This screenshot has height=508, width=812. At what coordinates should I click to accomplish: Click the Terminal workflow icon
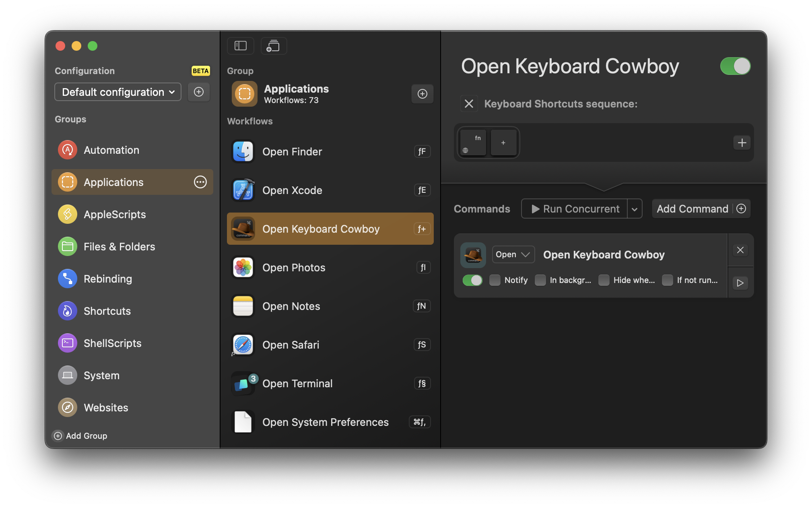point(243,383)
